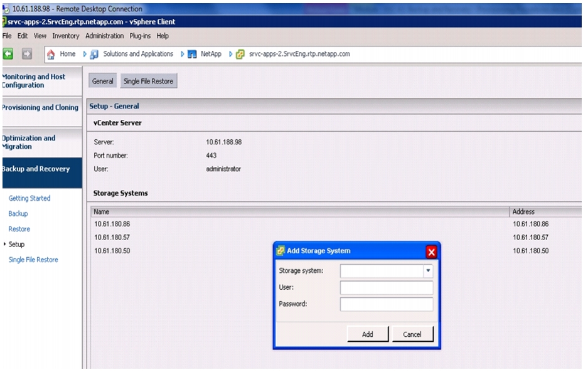Click server value 10.61.188.98
The height and width of the screenshot is (392, 583).
click(224, 142)
